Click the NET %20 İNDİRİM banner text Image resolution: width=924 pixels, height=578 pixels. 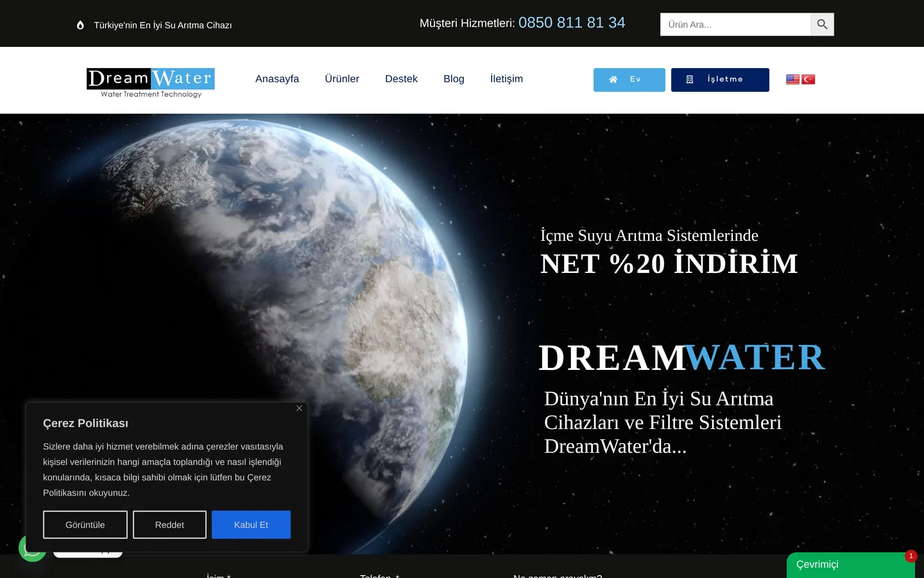click(x=669, y=264)
